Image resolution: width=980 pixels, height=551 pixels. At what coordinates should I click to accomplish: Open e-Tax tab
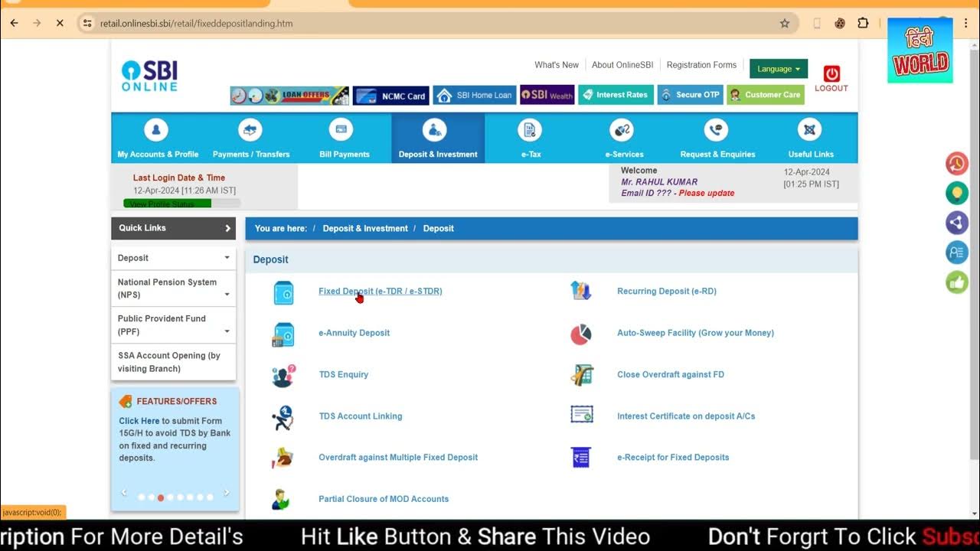(x=531, y=139)
